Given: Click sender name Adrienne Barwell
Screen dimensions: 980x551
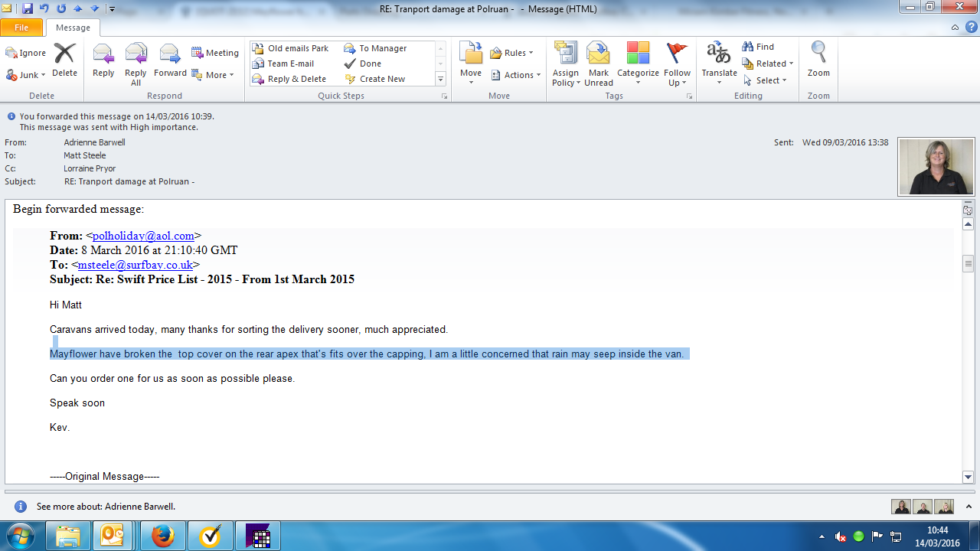Looking at the screenshot, I should coord(94,142).
